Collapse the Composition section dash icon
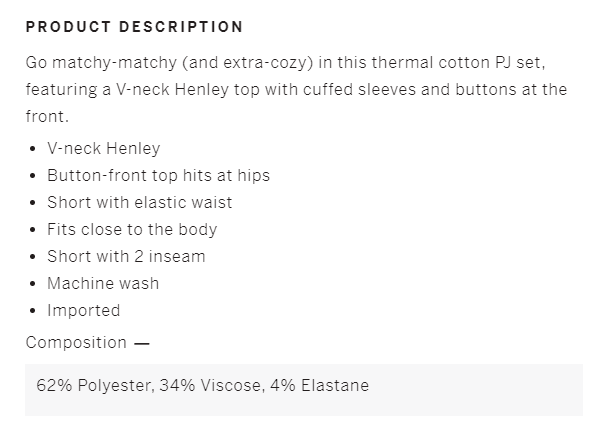The image size is (594, 432). click(x=142, y=343)
